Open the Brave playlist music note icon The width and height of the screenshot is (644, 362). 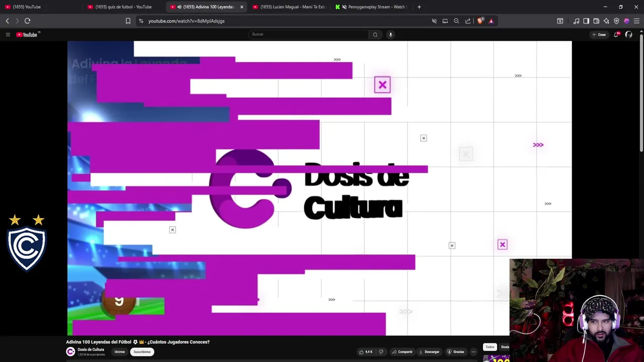[x=576, y=21]
